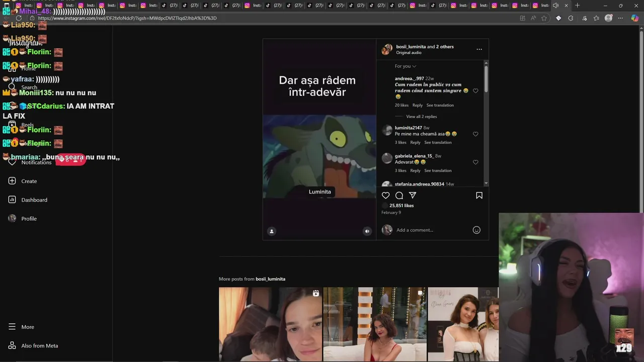Open browser profile avatar icon
Screen dimensions: 644x362
pos(608,18)
